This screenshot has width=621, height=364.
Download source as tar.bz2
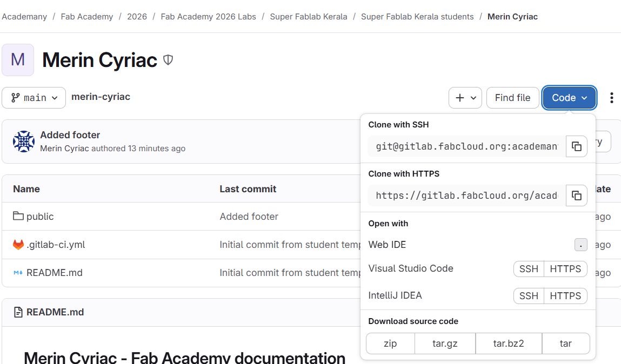(508, 343)
